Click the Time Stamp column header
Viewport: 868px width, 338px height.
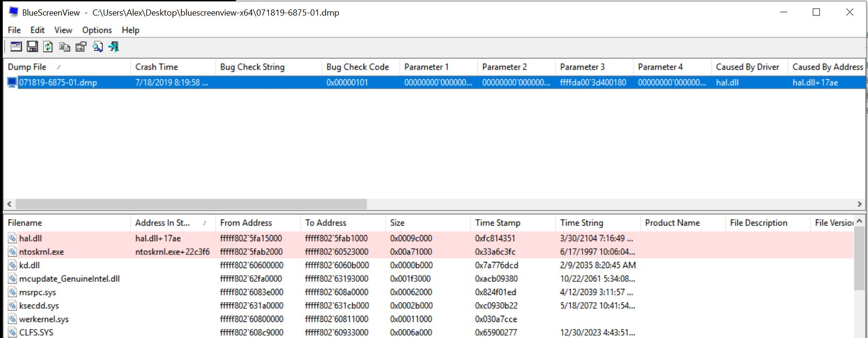tap(513, 223)
